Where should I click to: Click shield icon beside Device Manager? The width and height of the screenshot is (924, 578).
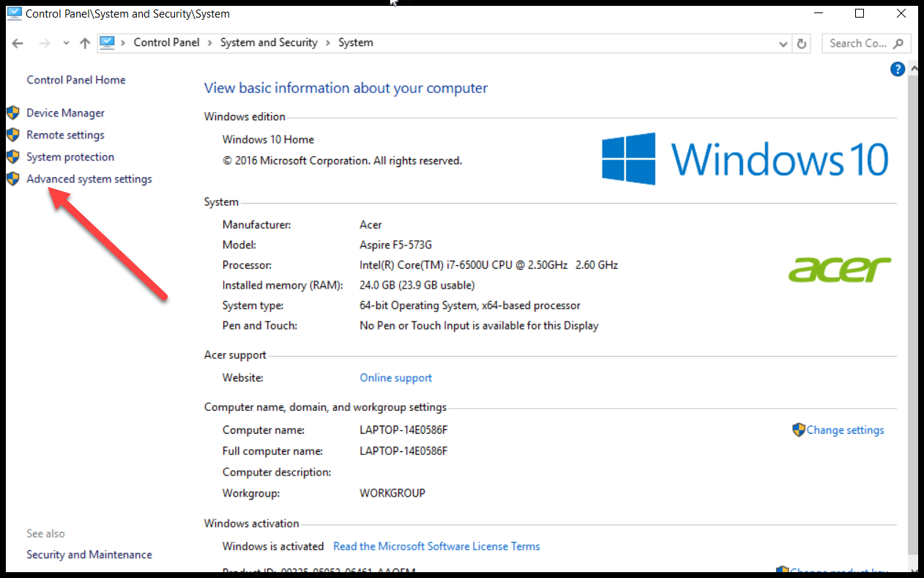(12, 113)
